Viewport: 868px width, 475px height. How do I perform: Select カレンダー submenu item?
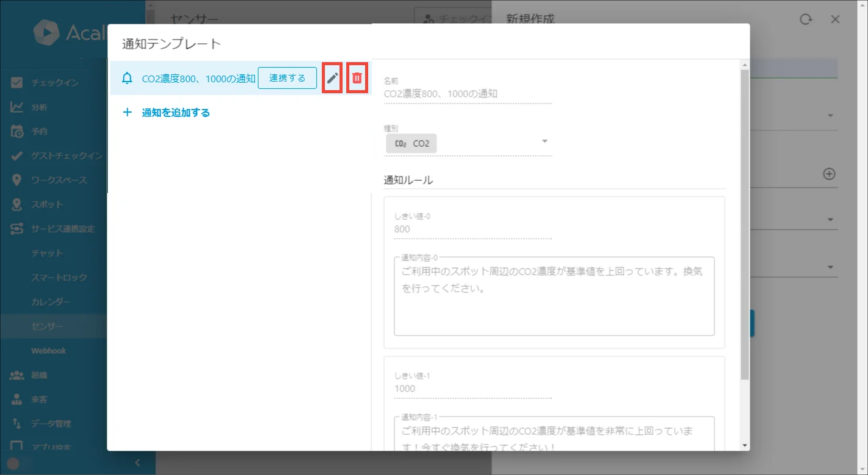[51, 302]
